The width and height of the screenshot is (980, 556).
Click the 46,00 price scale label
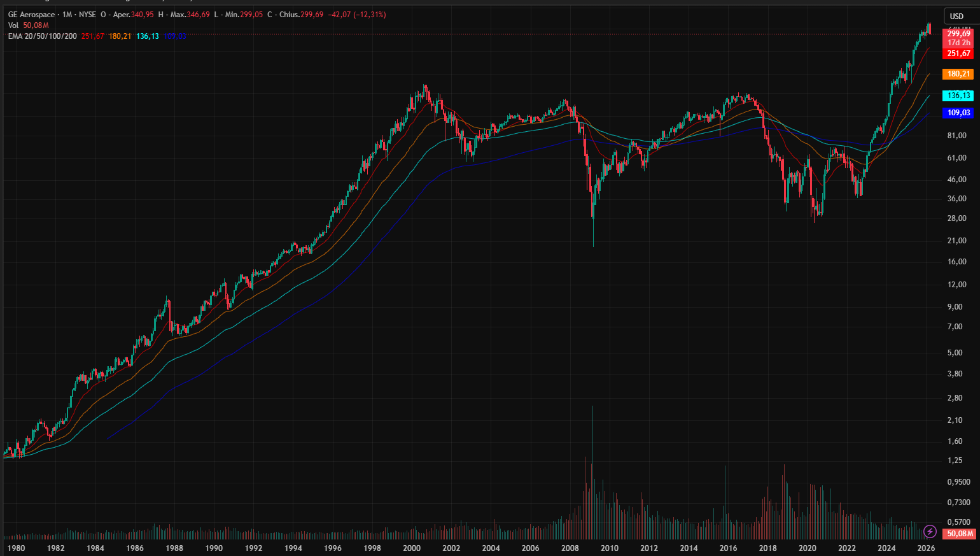[x=957, y=180]
